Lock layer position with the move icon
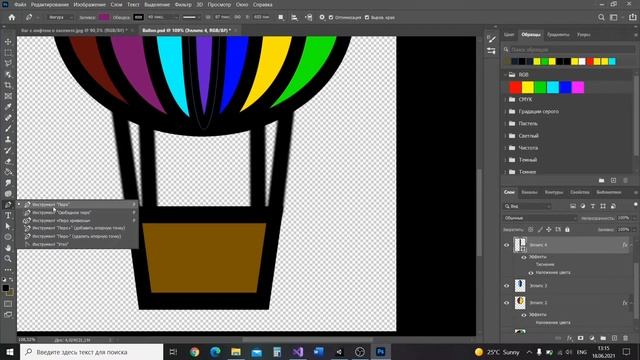 (549, 230)
